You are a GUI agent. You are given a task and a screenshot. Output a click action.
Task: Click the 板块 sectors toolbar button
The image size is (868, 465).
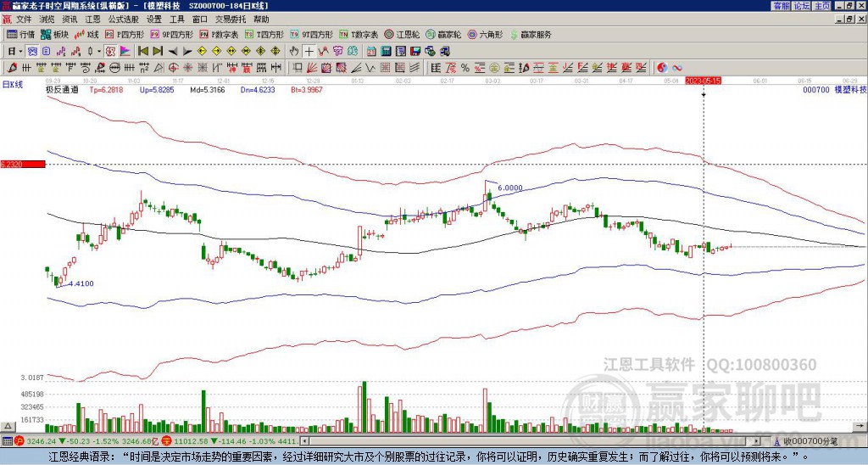point(54,34)
